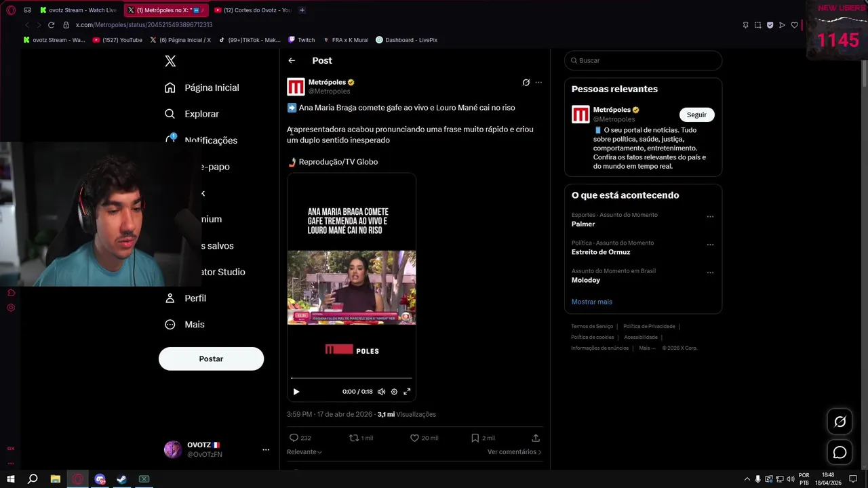Click the Metrópoles avatar on the post
The height and width of the screenshot is (488, 868).
point(296,87)
